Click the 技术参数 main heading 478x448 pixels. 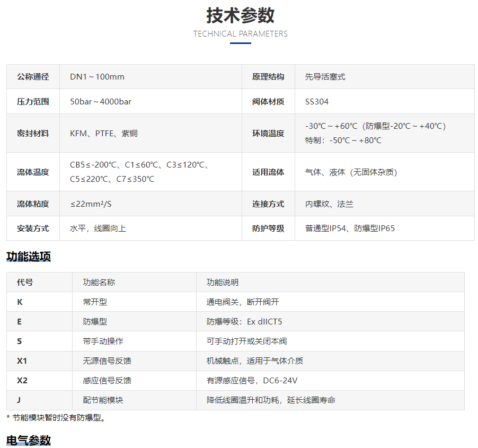tap(240, 15)
